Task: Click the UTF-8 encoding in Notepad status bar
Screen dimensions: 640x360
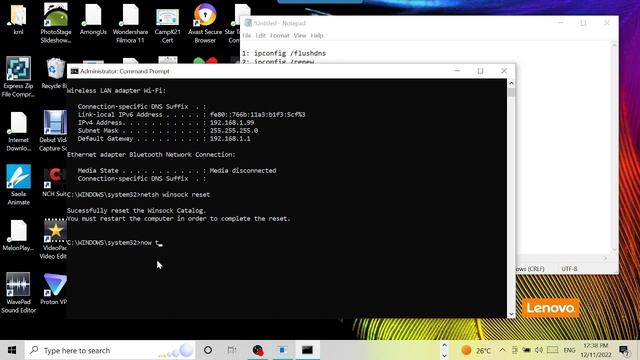Action: (569, 269)
